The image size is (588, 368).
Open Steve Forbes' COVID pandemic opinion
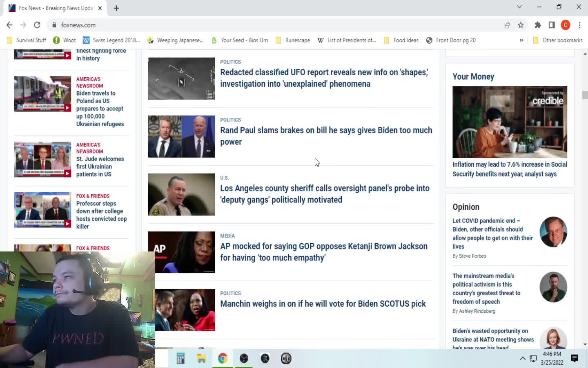tap(492, 233)
